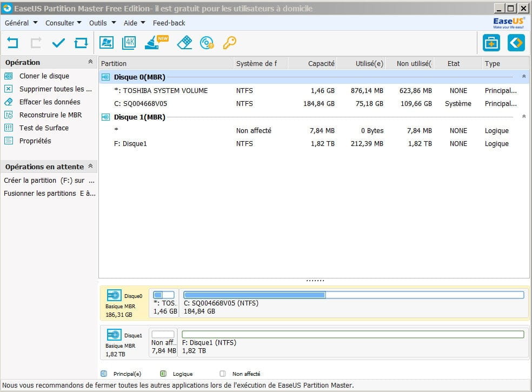Open the Outils menu
The image size is (532, 392).
103,23
